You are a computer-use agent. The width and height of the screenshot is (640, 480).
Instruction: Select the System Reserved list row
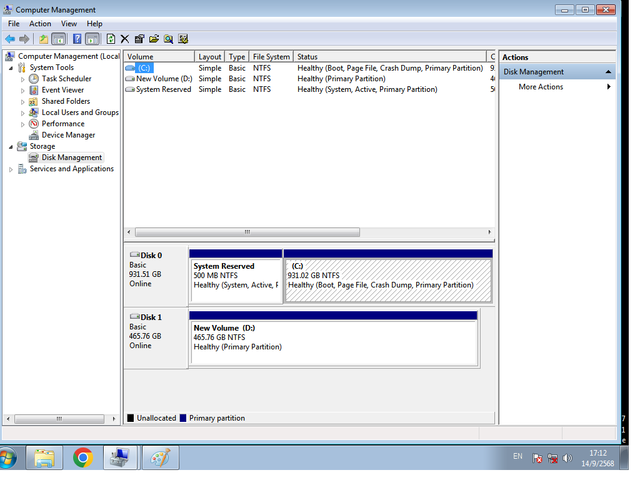[x=309, y=89]
